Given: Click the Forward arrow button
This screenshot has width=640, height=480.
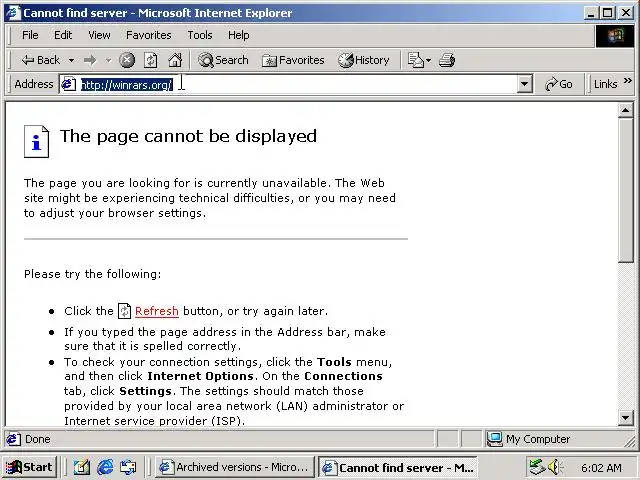Looking at the screenshot, I should tap(90, 60).
